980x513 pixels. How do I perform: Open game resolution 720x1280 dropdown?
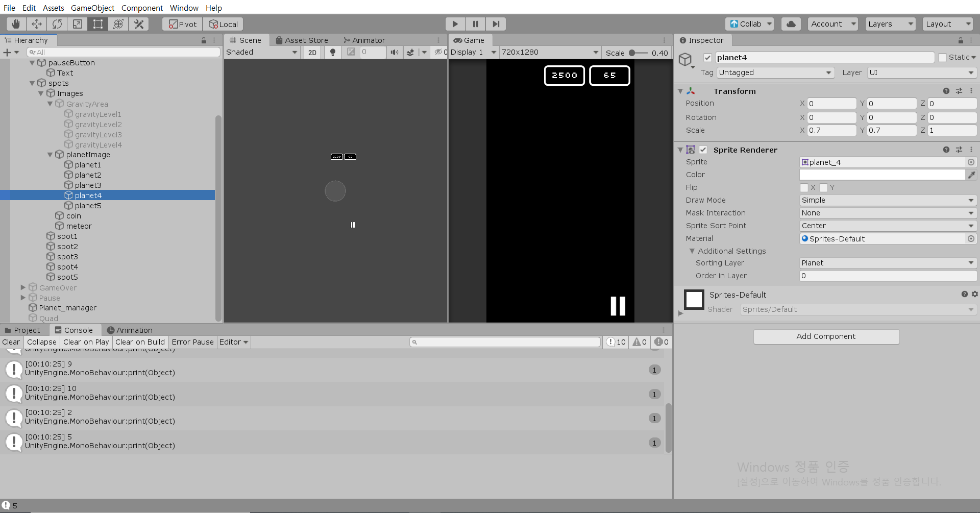(x=550, y=52)
